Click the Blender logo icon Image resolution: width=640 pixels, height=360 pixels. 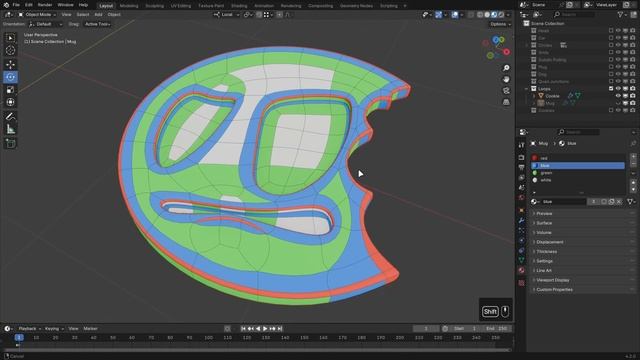point(6,5)
